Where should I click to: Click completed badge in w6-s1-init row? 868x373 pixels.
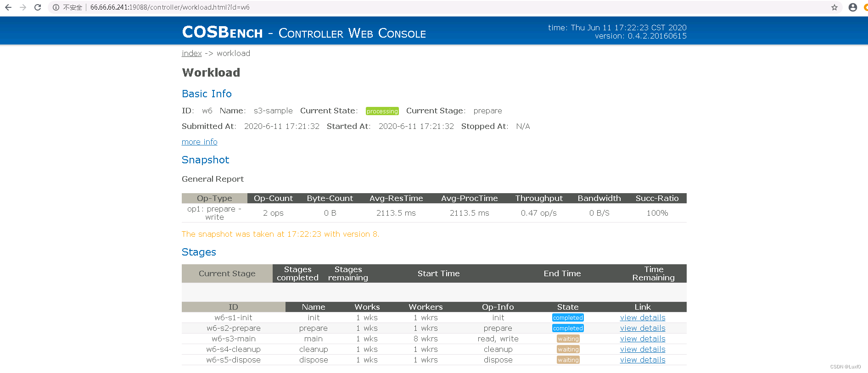tap(568, 317)
